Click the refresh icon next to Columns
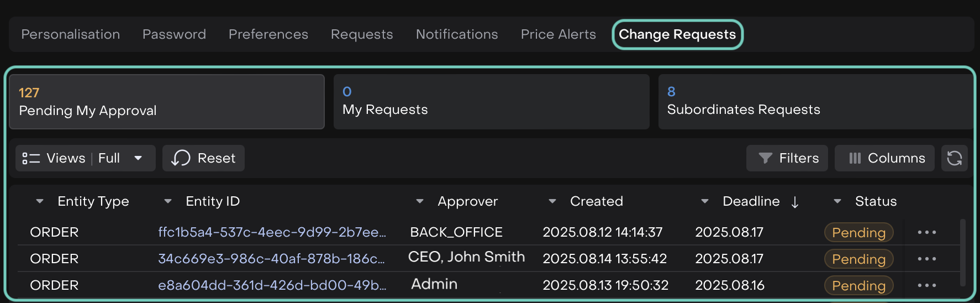The height and width of the screenshot is (303, 980). click(954, 158)
